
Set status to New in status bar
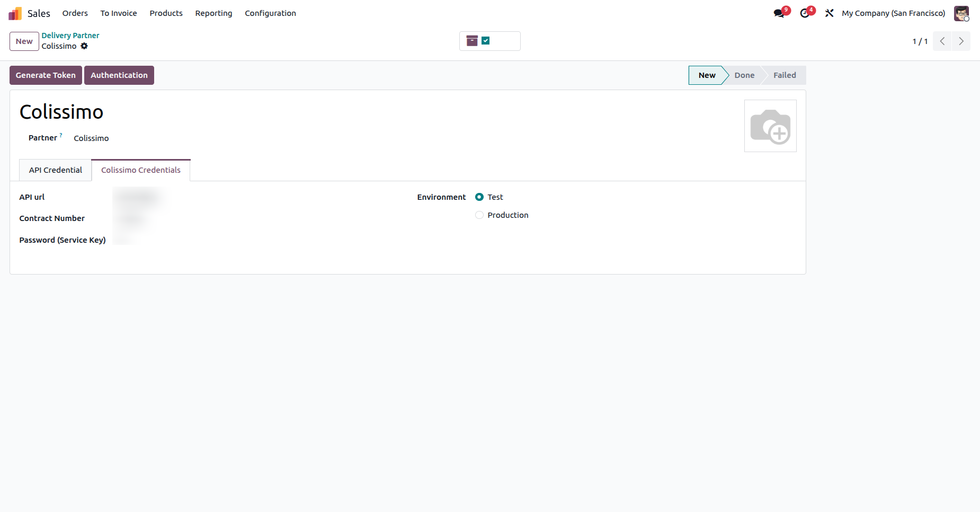click(x=707, y=75)
